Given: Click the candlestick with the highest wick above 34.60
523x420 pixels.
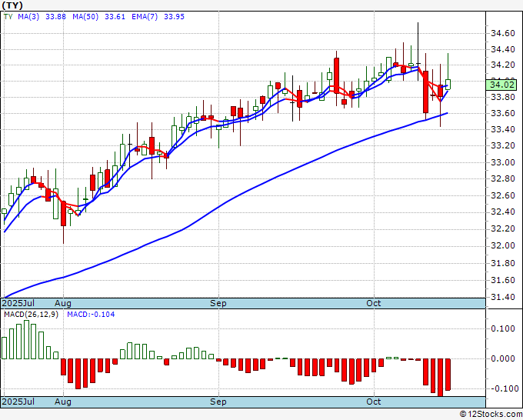Looking at the screenshot, I should pyautogui.click(x=418, y=52).
